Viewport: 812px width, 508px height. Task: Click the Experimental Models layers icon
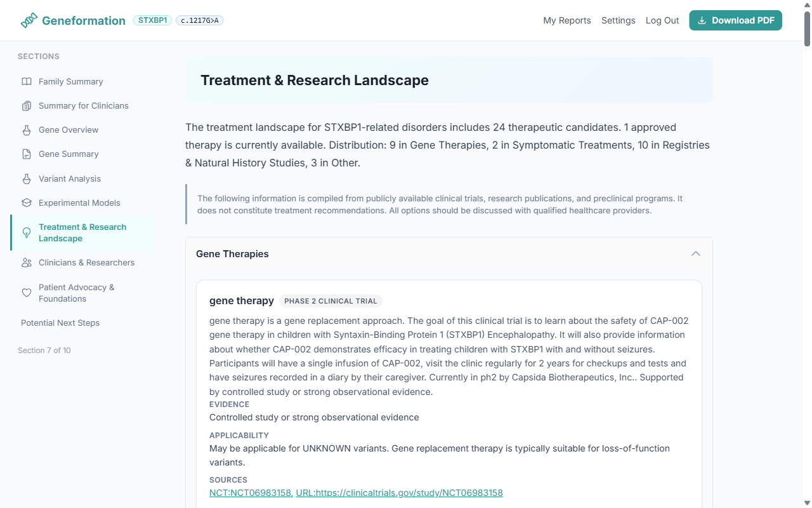tap(26, 203)
